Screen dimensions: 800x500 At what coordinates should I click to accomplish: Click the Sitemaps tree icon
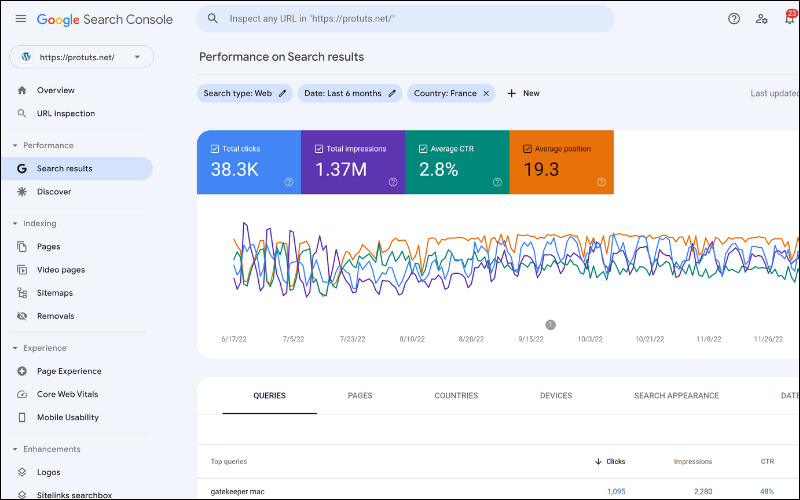22,293
